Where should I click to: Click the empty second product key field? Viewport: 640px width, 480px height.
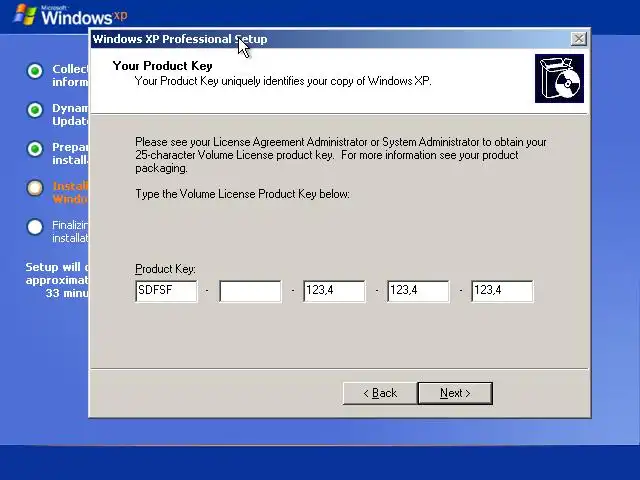(x=250, y=291)
